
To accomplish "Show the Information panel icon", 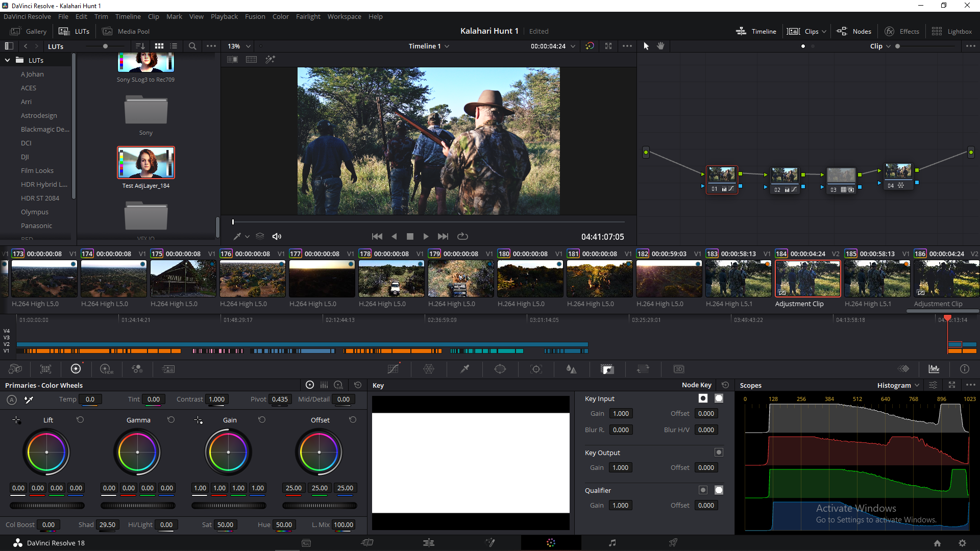I will click(965, 369).
